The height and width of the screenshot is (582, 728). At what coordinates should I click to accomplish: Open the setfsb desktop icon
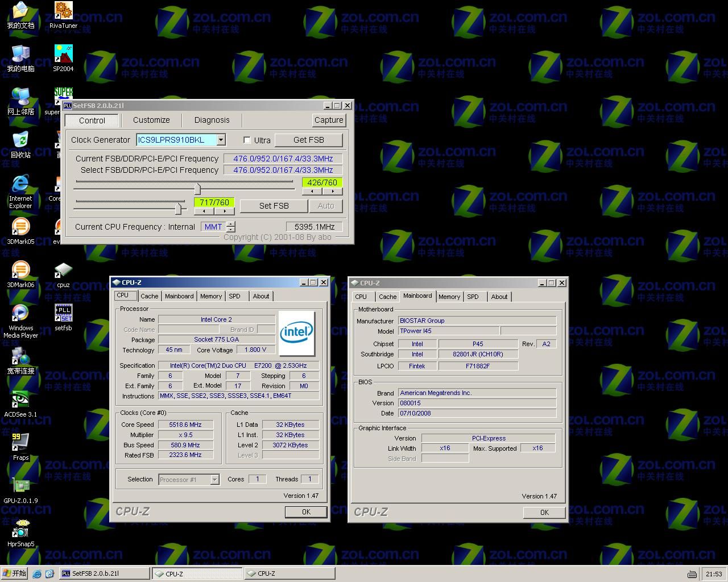63,318
